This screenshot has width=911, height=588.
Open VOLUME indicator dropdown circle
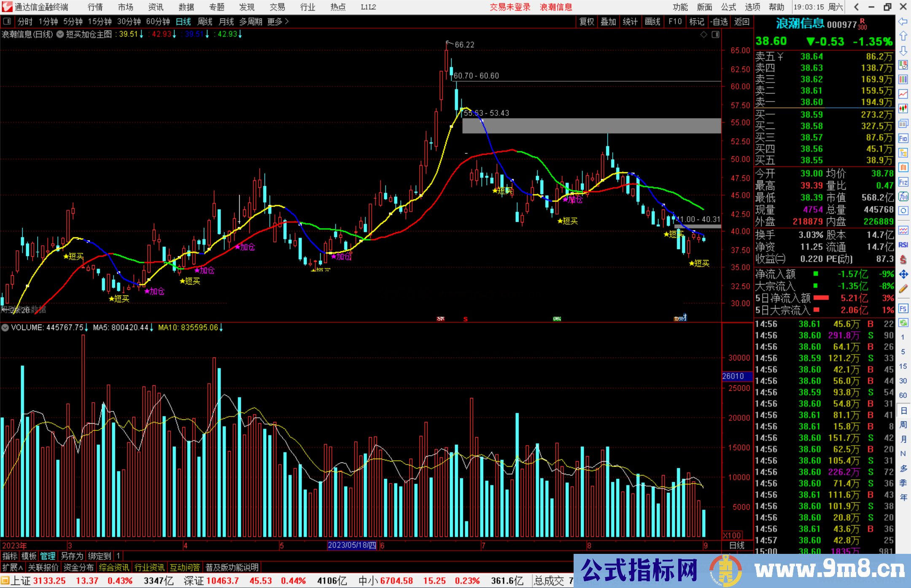[5, 328]
